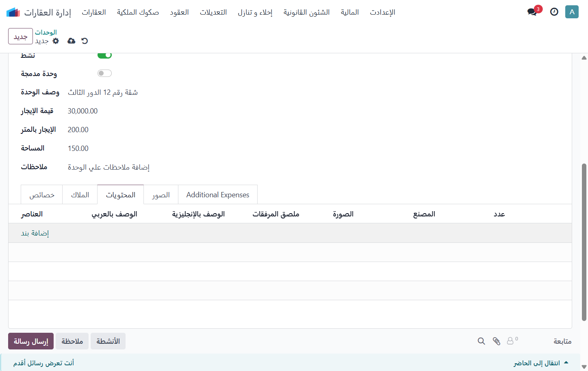Viewport: 588px width, 371px height.
Task: Open the المالية menu
Action: [350, 12]
